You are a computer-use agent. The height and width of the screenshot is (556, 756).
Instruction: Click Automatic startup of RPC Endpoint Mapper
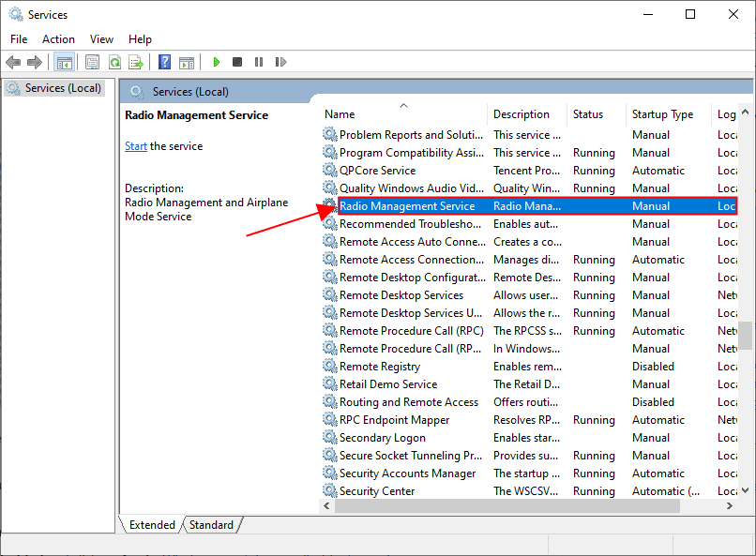coord(658,420)
